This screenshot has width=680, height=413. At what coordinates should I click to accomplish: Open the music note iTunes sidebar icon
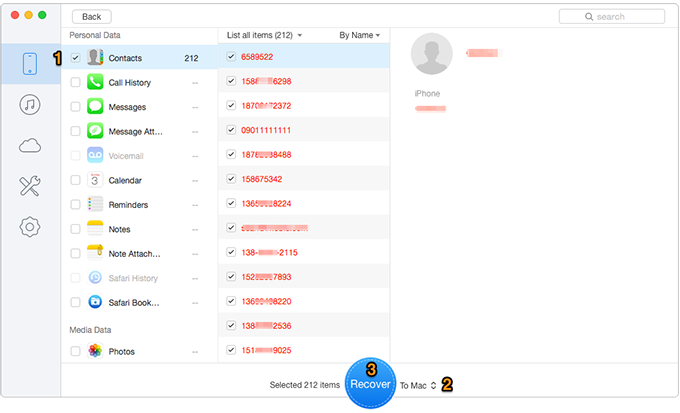[30, 105]
